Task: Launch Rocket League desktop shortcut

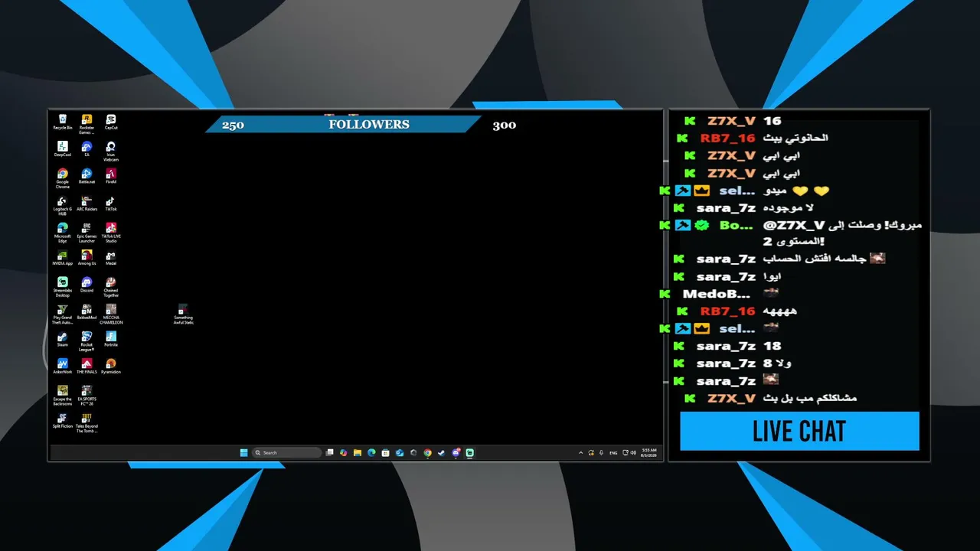Action: 87,342
